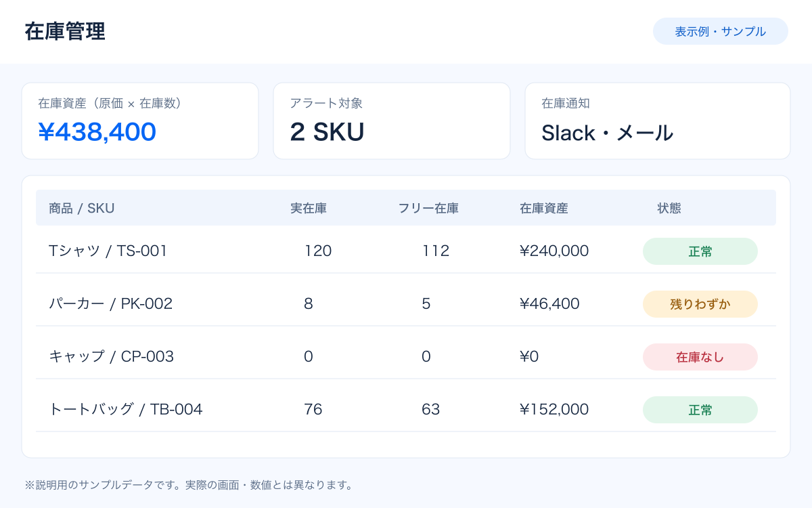812x508 pixels.
Task: Select the 在庫資産(原価 × 在庫数) card label
Action: pos(110,104)
